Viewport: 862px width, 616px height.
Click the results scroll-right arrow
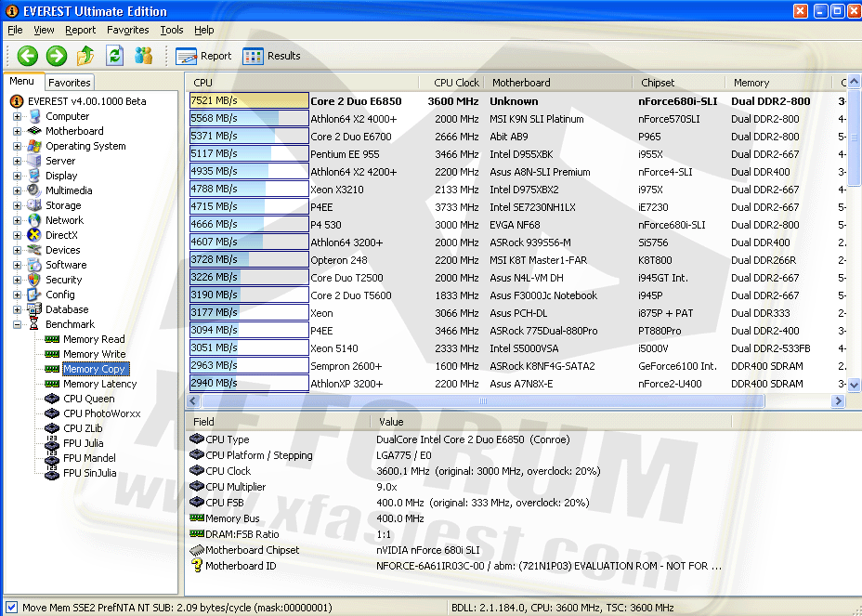[x=838, y=401]
